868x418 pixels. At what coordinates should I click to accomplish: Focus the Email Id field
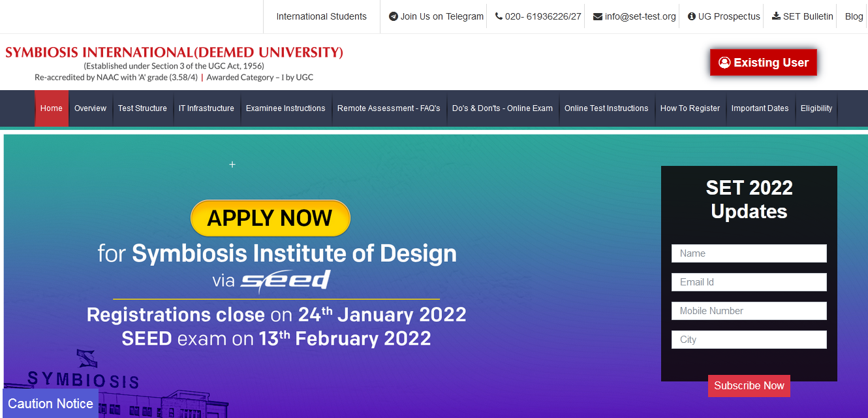point(749,282)
